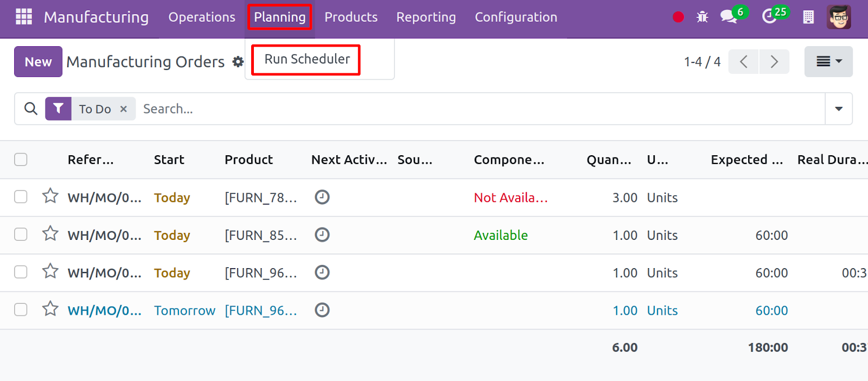Star the order starting Tomorrow
868x381 pixels.
tap(50, 308)
